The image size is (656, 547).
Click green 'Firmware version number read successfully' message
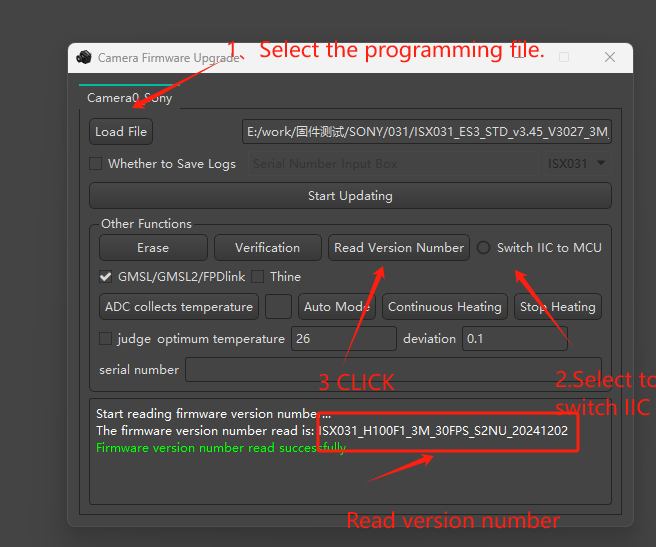[221, 448]
